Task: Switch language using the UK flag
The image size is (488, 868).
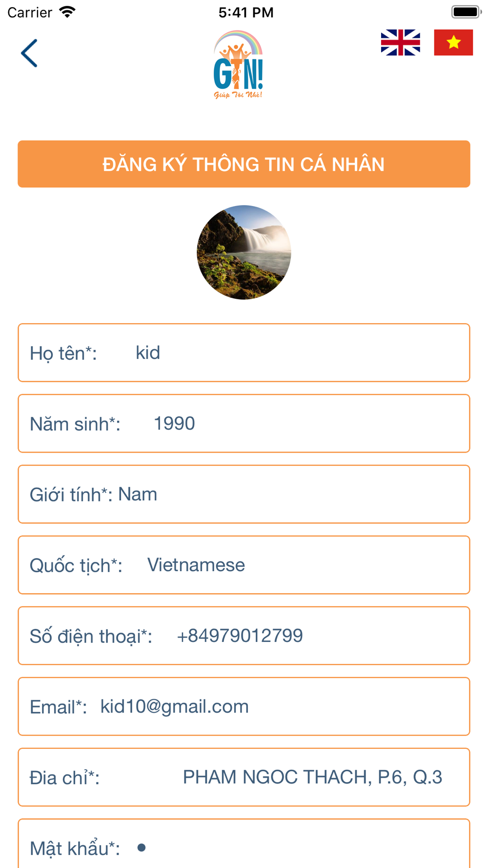Action: click(x=400, y=42)
